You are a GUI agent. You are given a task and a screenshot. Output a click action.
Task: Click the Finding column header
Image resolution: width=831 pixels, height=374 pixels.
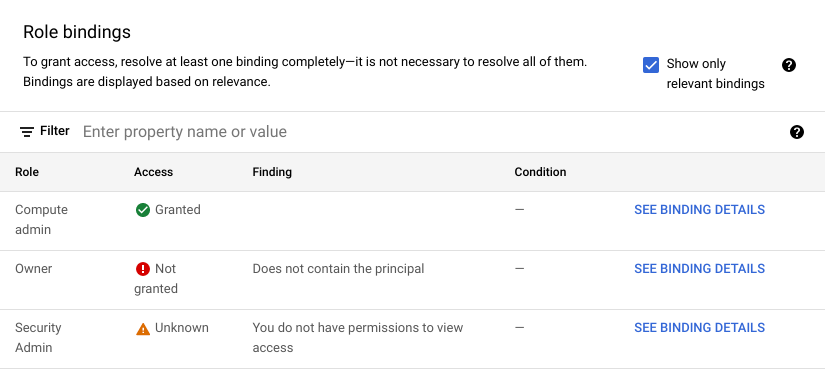[x=272, y=172]
